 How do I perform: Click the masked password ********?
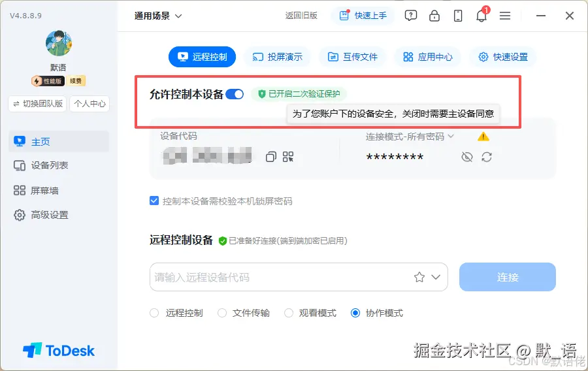click(x=395, y=157)
